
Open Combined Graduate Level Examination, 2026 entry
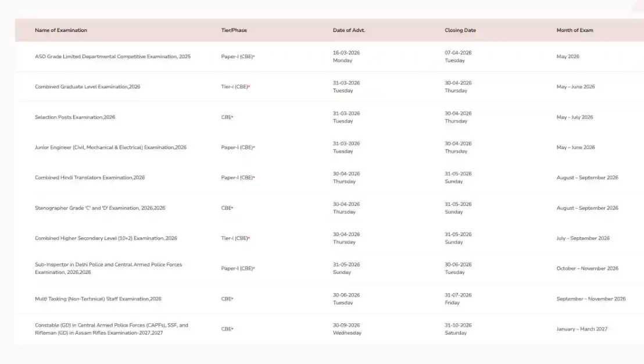[x=88, y=87]
